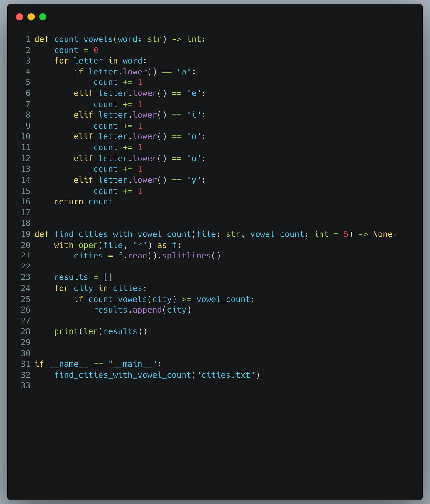This screenshot has height=504, width=430.
Task: Click the print(len(results)) statement
Action: point(100,331)
